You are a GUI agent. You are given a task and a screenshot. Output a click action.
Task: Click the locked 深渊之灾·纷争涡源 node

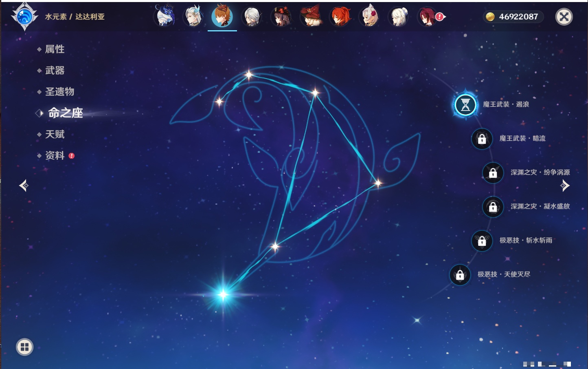tap(493, 173)
